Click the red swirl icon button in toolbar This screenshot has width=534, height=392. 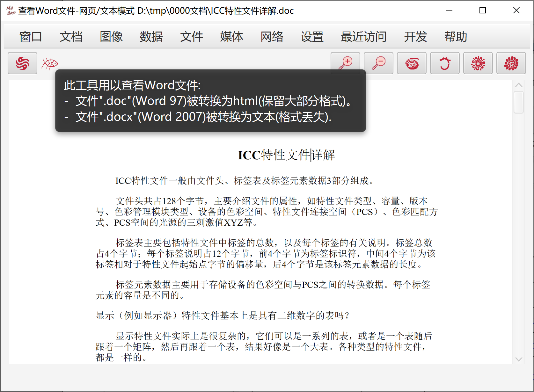click(22, 63)
